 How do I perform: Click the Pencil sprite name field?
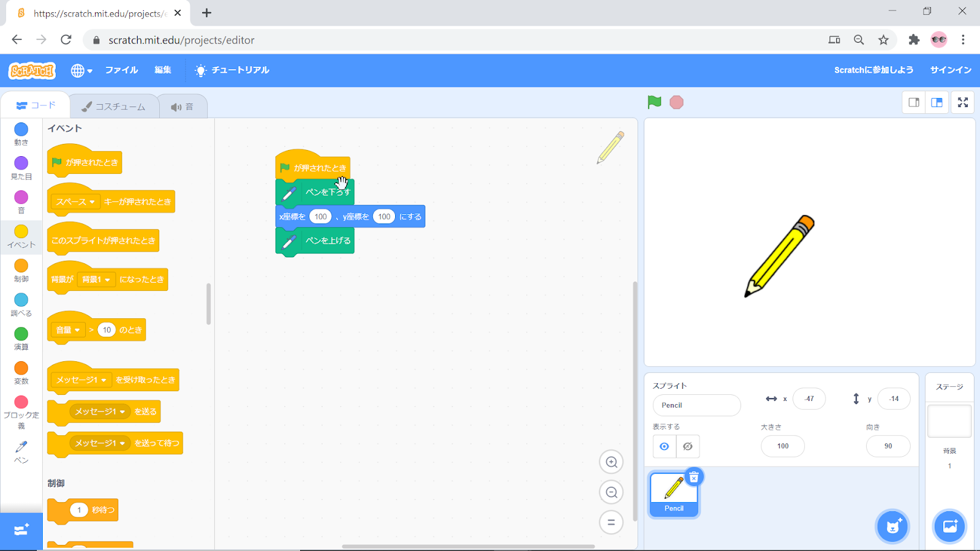point(697,405)
